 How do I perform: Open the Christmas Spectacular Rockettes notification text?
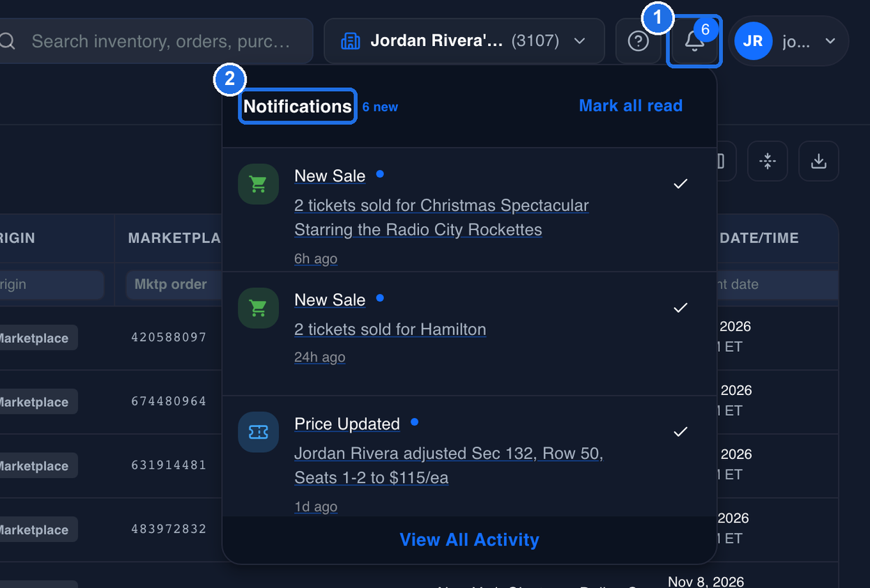(x=441, y=217)
